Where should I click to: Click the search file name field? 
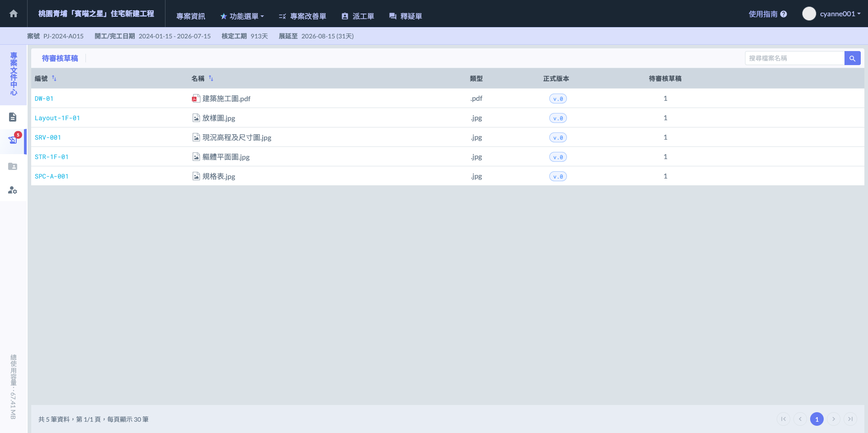pos(794,58)
